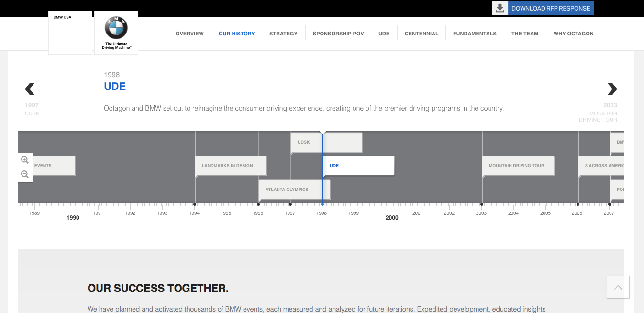Click the BMW USA tile
This screenshot has height=313, width=644.
pos(70,33)
